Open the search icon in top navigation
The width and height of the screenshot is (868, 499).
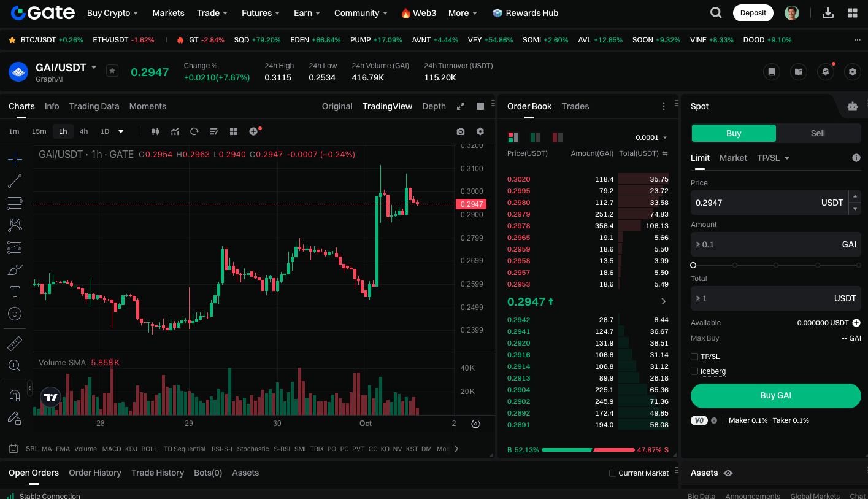point(716,13)
